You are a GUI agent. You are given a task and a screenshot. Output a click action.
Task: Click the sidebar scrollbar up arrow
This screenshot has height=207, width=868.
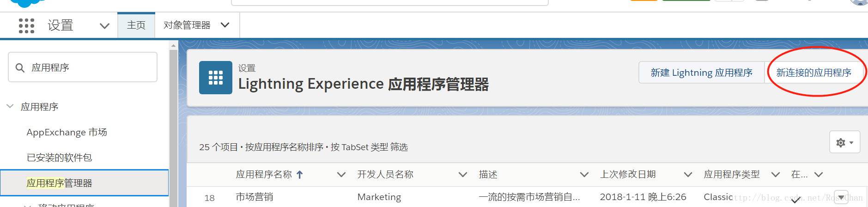[174, 45]
